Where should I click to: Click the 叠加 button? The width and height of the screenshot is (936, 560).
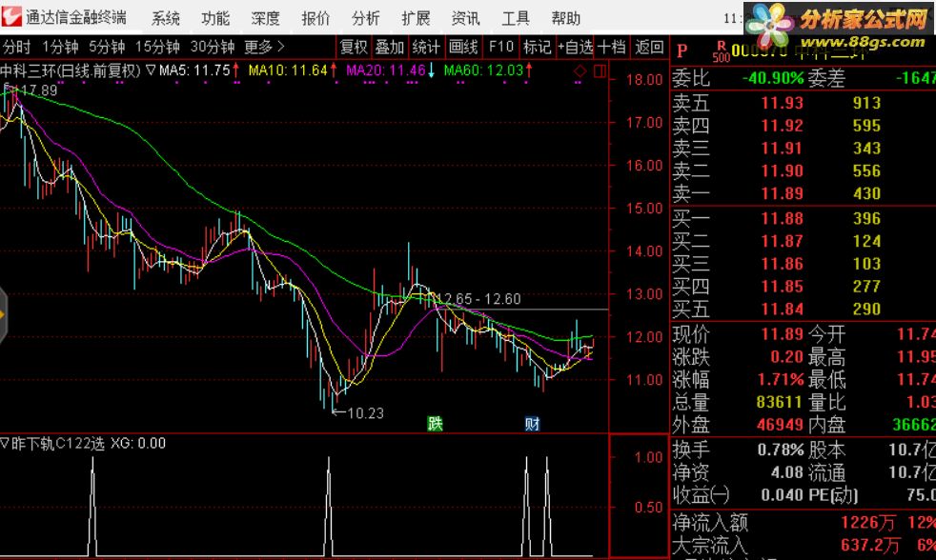click(390, 47)
